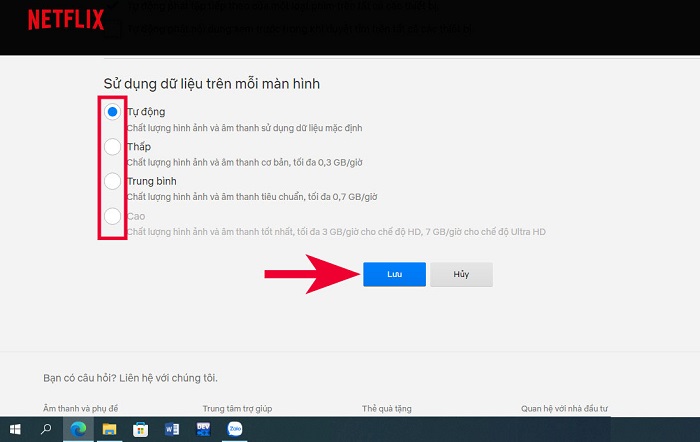Open File Explorer from taskbar
The image size is (700, 442).
109,429
